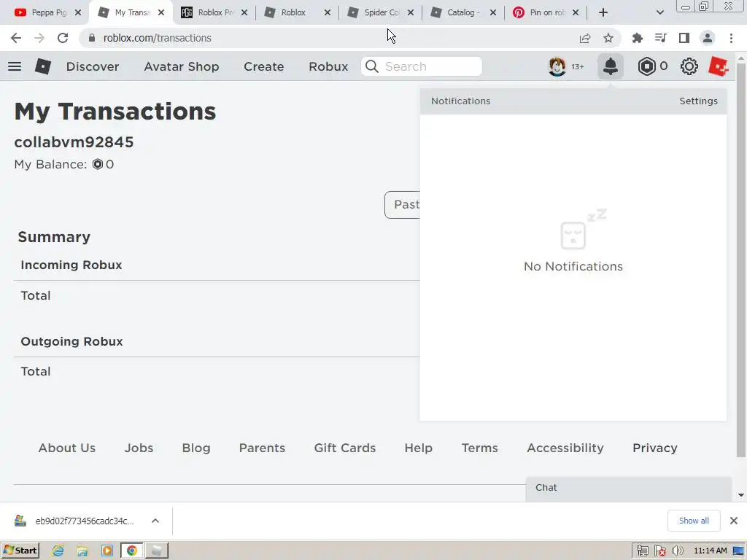The image size is (747, 560).
Task: Open Chrome three-dot menu
Action: [x=731, y=38]
